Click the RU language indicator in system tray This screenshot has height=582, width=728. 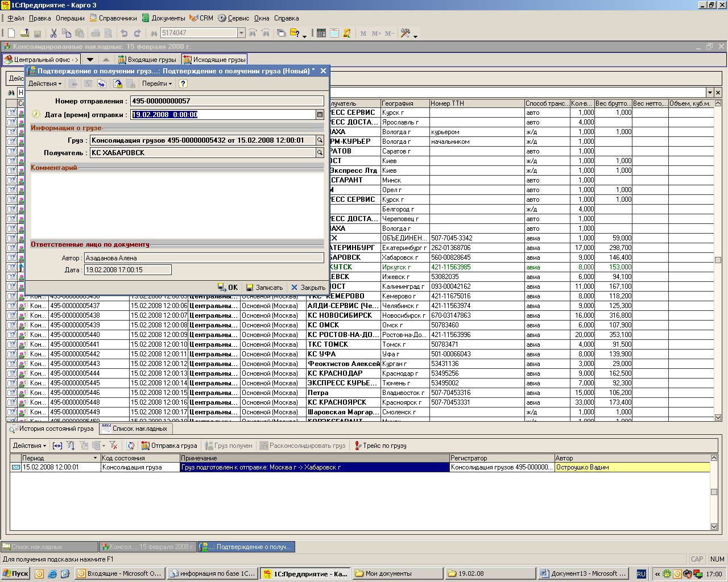point(641,574)
